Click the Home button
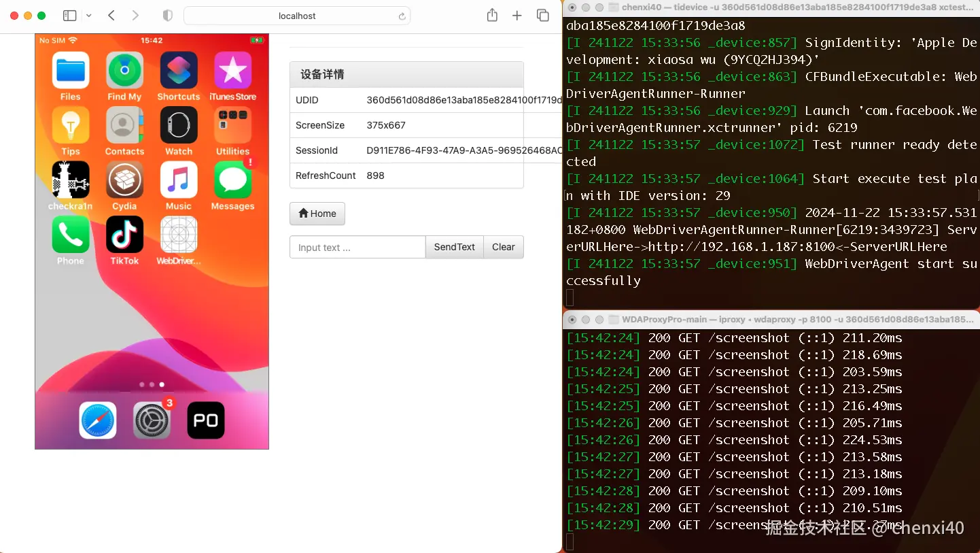 click(317, 214)
